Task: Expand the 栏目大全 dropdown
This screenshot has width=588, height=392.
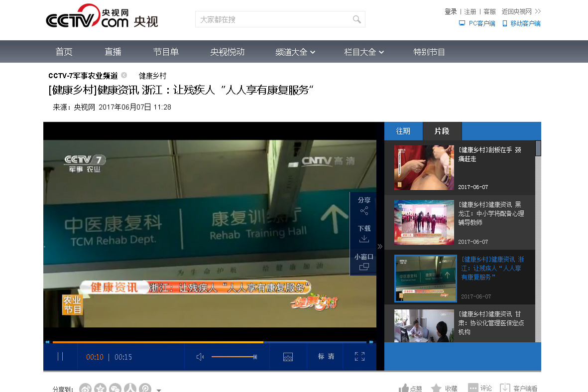Action: pos(364,52)
